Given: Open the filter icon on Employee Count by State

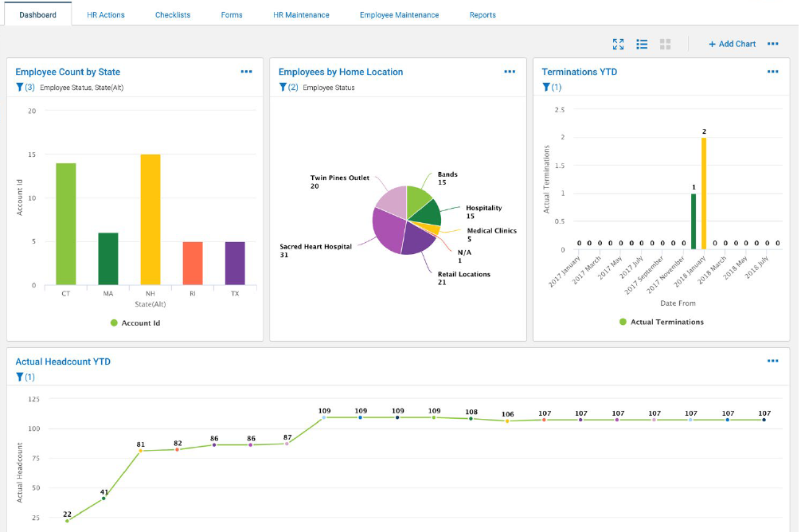Looking at the screenshot, I should click(x=20, y=88).
